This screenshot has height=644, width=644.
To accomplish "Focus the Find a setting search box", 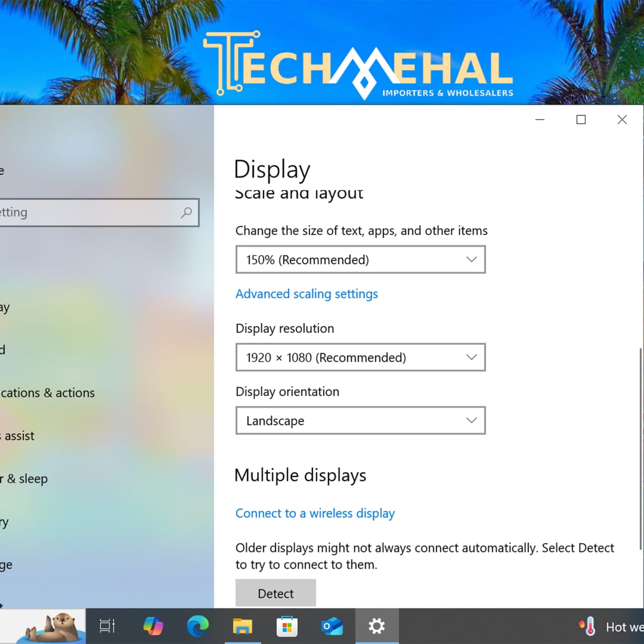I will (99, 212).
